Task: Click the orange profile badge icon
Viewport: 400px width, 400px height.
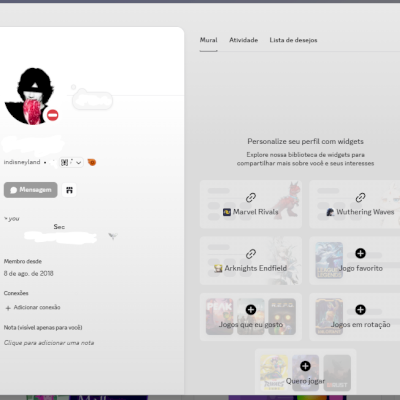Action: [x=92, y=162]
